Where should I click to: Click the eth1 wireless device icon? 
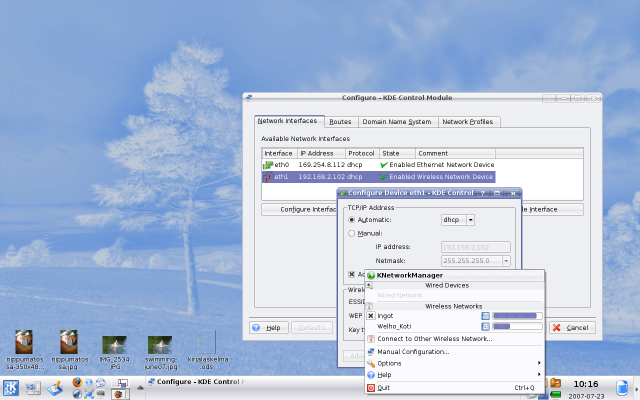click(268, 177)
